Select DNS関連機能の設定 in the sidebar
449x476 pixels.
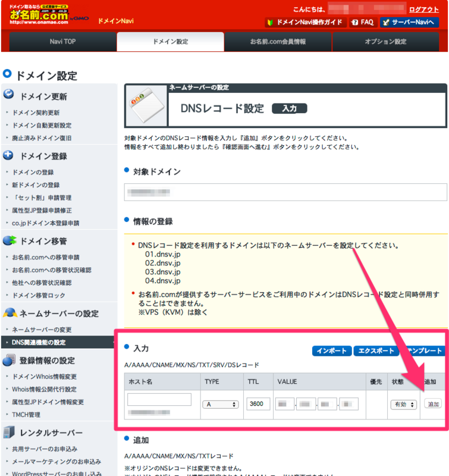(x=58, y=343)
